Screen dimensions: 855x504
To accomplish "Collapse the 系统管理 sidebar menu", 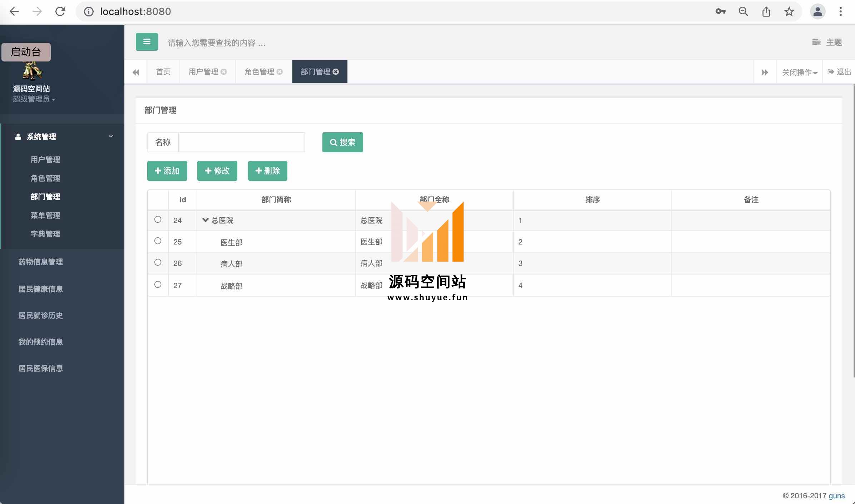I will [x=63, y=137].
